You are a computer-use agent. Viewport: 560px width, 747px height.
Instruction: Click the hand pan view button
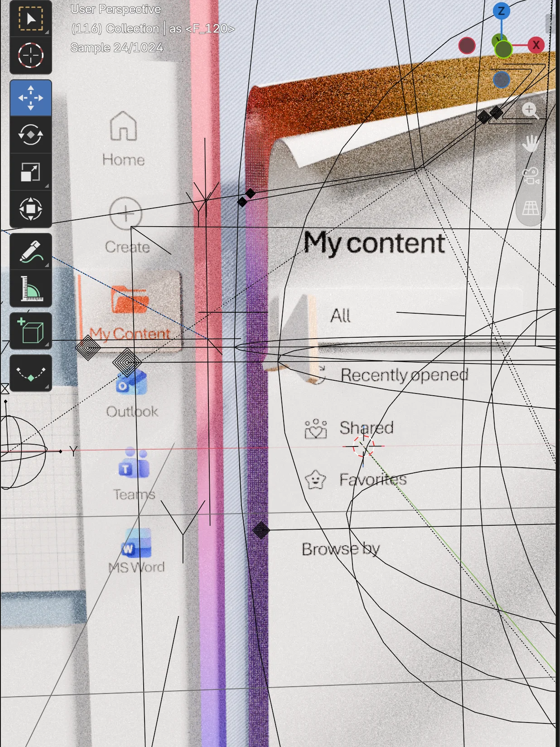[530, 144]
